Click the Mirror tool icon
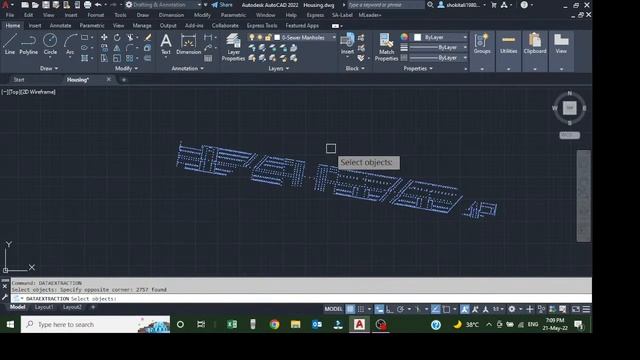 117,48
